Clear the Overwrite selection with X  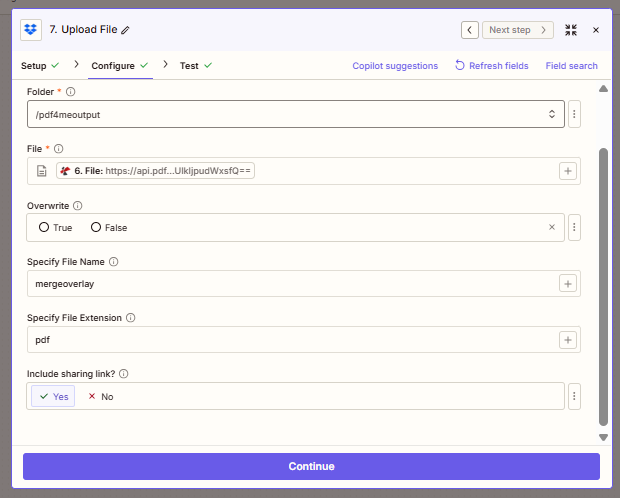(551, 227)
